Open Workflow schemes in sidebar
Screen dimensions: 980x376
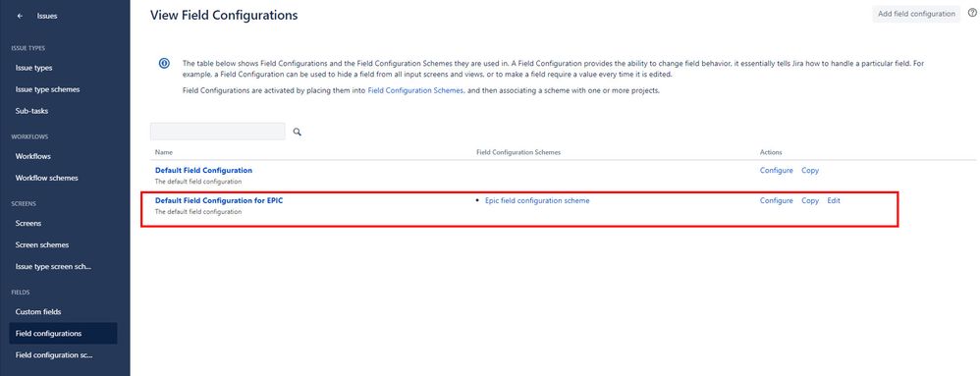tap(47, 178)
